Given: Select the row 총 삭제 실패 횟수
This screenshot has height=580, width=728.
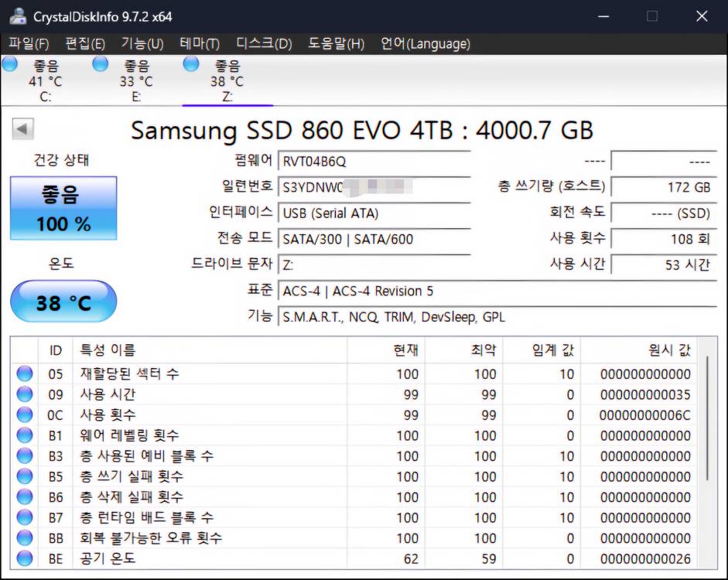Looking at the screenshot, I should point(354,497).
